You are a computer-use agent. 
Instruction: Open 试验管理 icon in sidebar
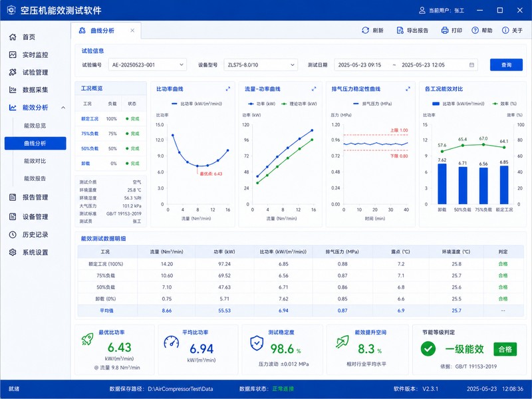tap(13, 72)
